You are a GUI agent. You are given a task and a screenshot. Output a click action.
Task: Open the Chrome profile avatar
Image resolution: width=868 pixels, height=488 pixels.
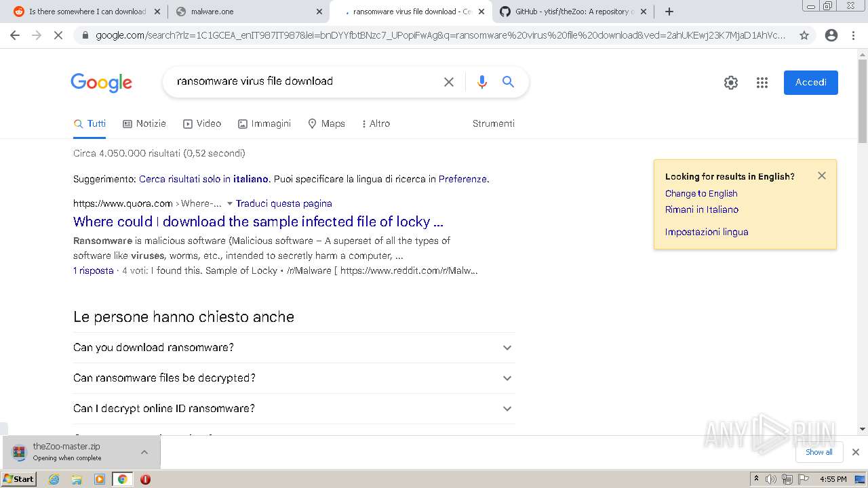[x=831, y=35]
